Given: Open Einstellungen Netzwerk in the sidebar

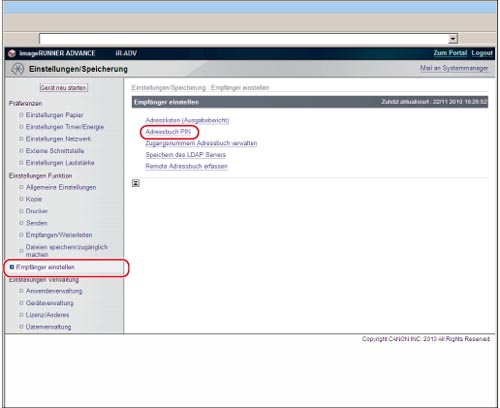Looking at the screenshot, I should point(58,139).
